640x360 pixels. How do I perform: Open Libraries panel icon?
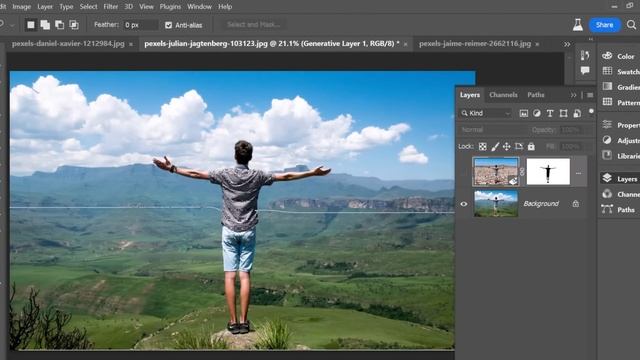[x=607, y=155]
